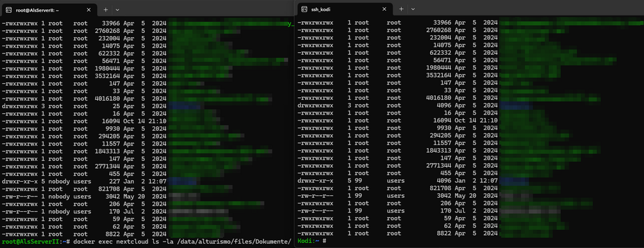The image size is (644, 248).
Task: Click the Kodi:~ # prompt
Action: 312,241
